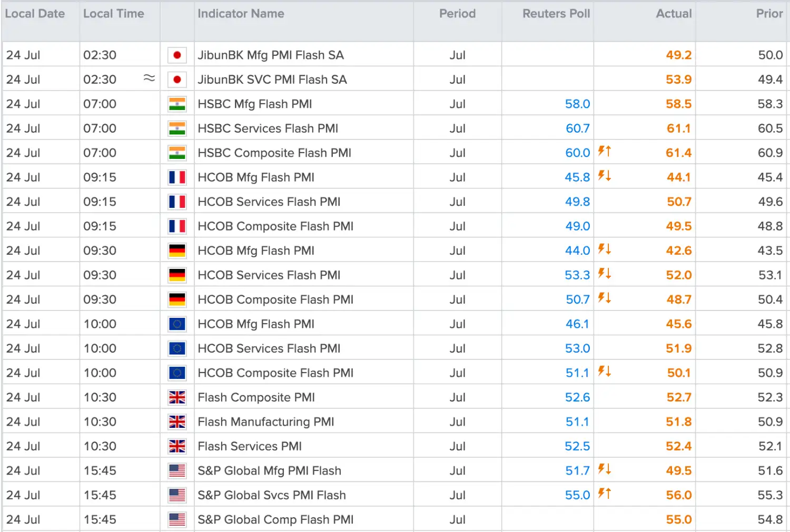The image size is (790, 532).
Task: Click UK flag beside Flash Services PMI
Action: click(x=177, y=447)
